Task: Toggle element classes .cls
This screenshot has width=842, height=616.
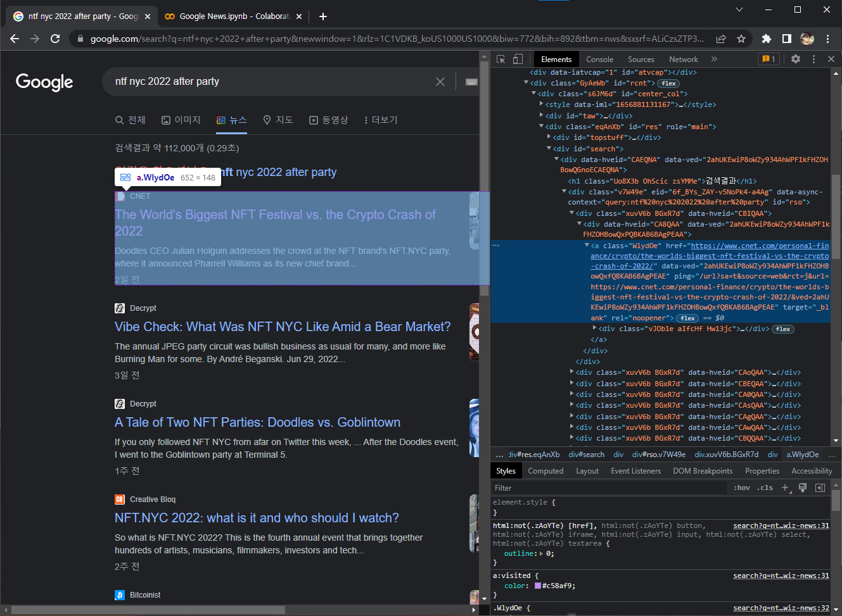Action: (x=765, y=487)
